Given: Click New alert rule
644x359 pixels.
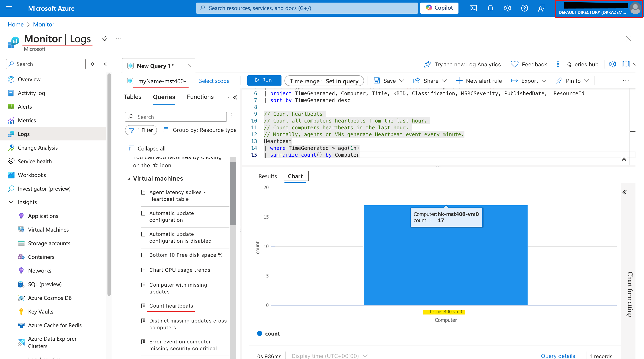Looking at the screenshot, I should 479,80.
